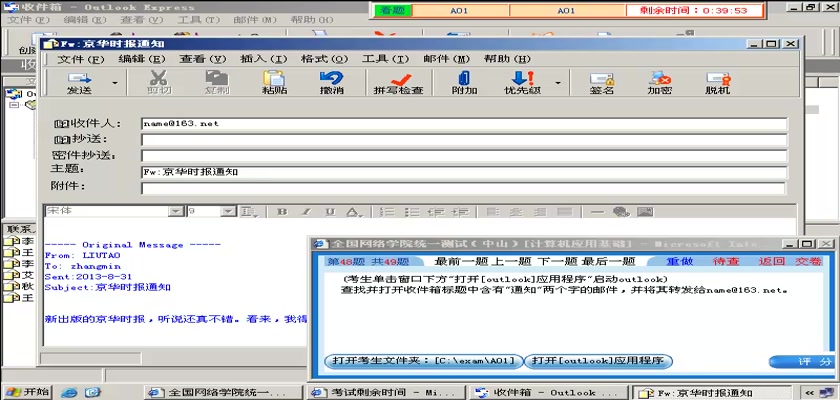Toggle Italic formatting in message toolbar
This screenshot has width=840, height=400.
point(306,212)
